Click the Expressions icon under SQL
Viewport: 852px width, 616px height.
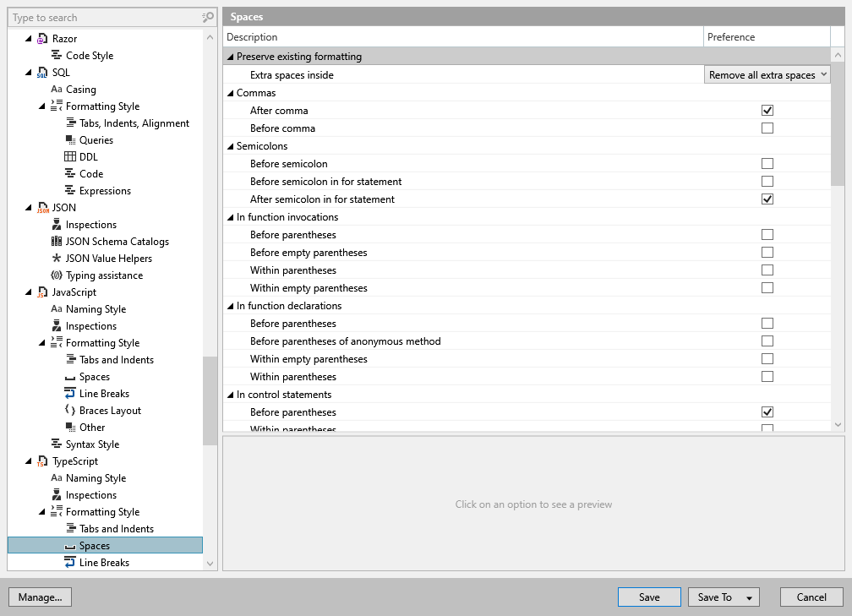click(x=70, y=190)
